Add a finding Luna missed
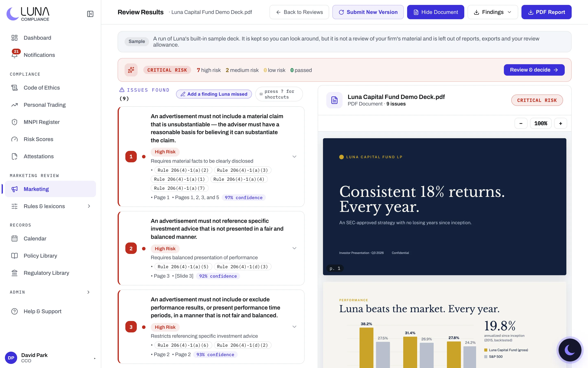Image resolution: width=588 pixels, height=368 pixels. [x=214, y=94]
